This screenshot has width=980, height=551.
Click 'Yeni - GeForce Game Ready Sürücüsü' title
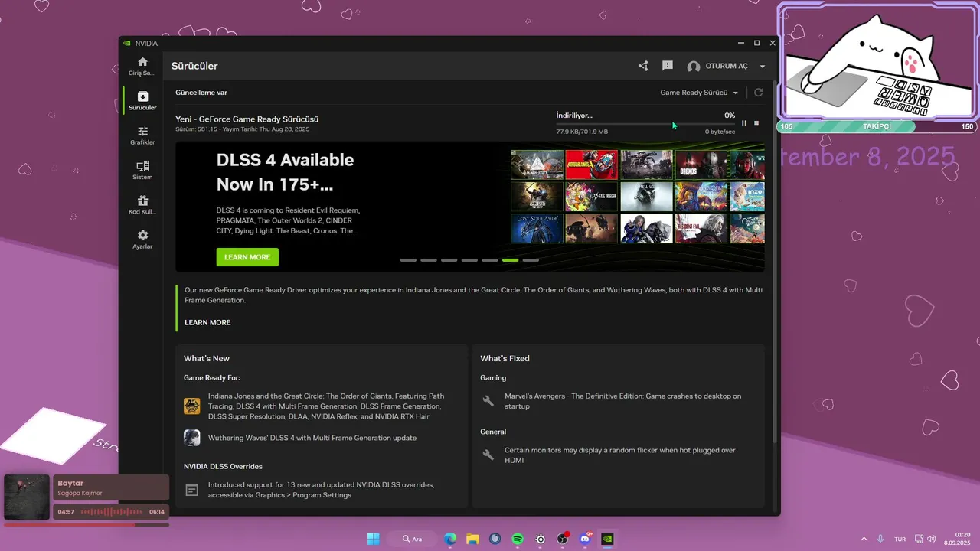pos(247,119)
